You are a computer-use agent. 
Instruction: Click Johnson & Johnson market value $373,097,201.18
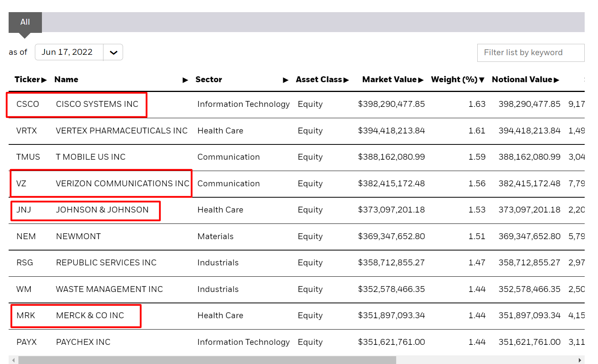[391, 210]
